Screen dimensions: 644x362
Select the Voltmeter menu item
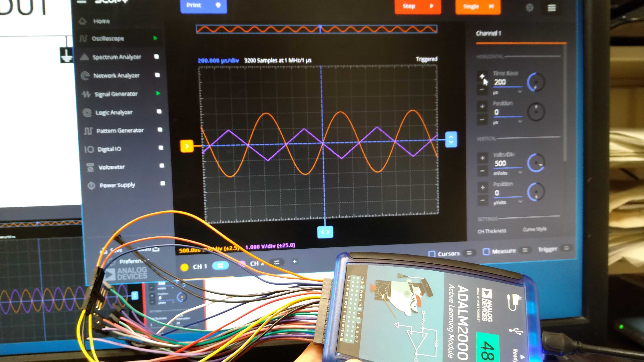click(x=111, y=167)
